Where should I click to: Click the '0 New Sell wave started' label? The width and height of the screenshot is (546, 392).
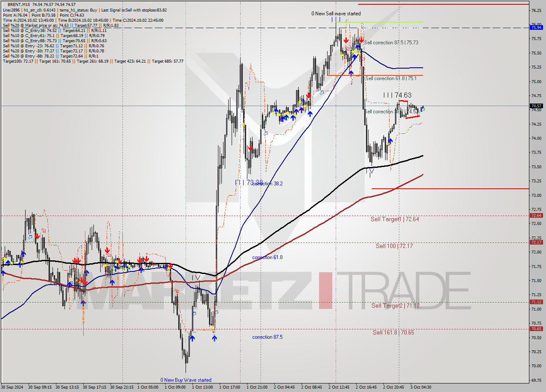point(336,14)
